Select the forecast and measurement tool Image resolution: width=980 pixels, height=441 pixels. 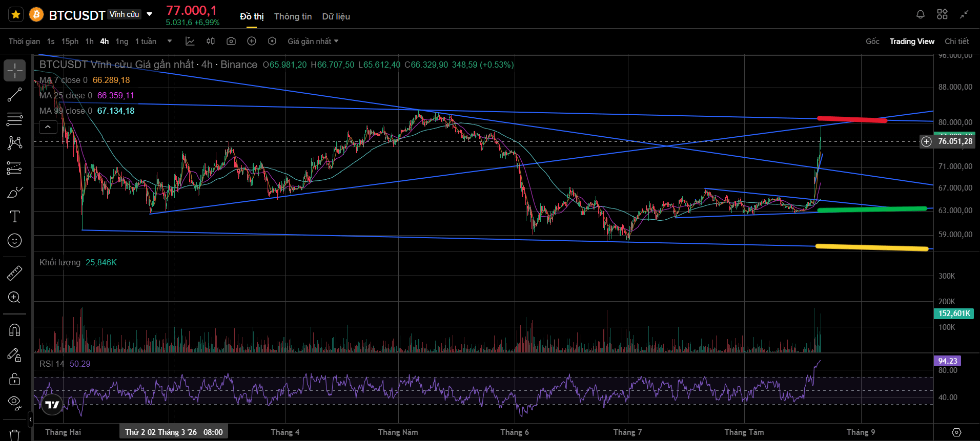point(15,167)
